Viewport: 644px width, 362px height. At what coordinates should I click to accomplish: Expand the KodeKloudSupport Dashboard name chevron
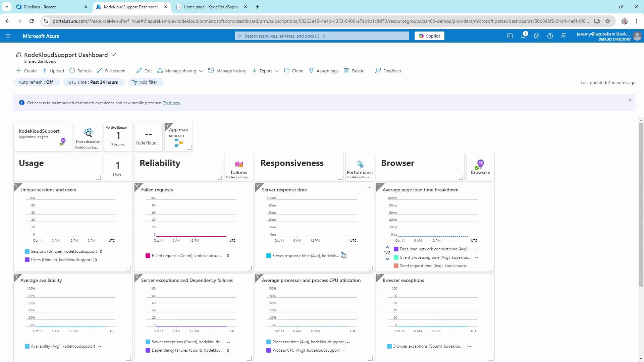(x=113, y=55)
